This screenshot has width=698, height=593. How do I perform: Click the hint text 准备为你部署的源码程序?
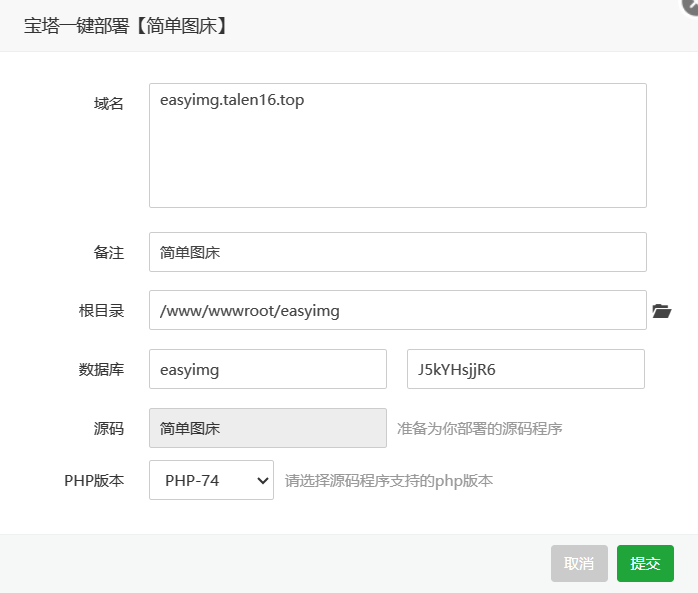(x=479, y=428)
